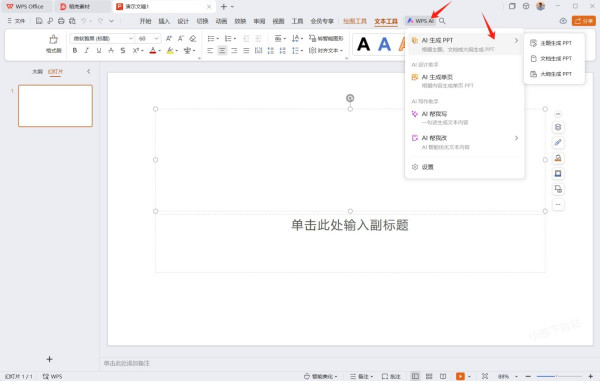Click the align text left icon

pos(210,50)
